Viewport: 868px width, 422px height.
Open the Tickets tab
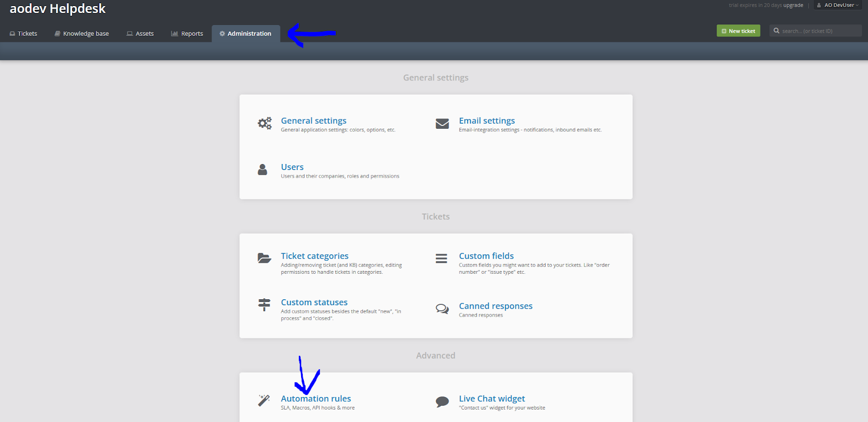23,34
